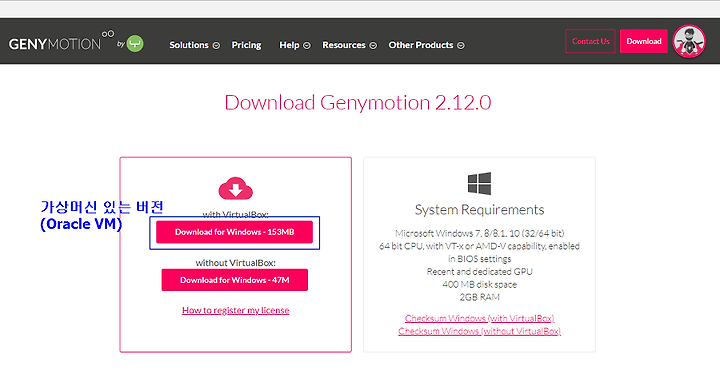Click the 'without VirtualBox:' label

pos(236,263)
